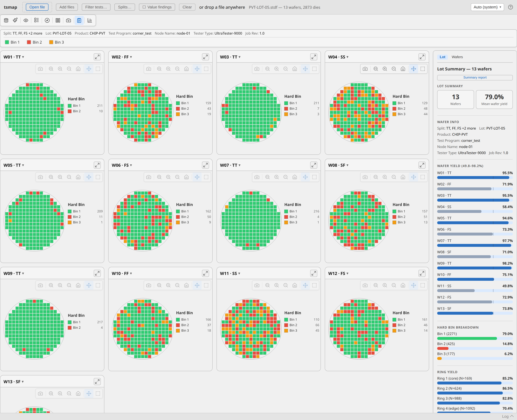Click the red Bin 2 swatch in the top legend
The height and width of the screenshot is (420, 517).
click(29, 42)
